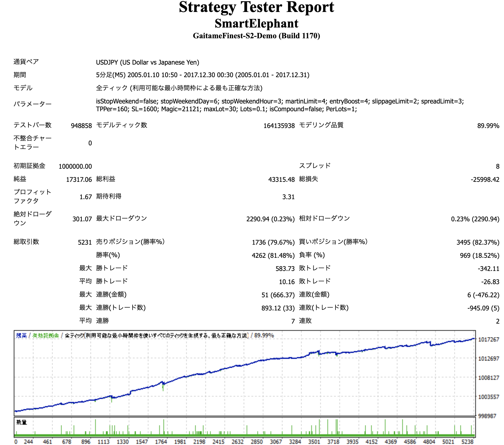Select the short positions value "1736 (79.67%)"

pos(273,242)
